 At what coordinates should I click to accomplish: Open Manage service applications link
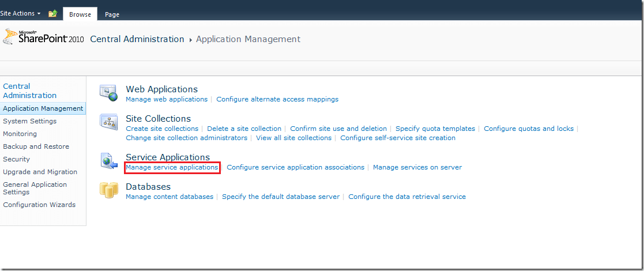[172, 167]
